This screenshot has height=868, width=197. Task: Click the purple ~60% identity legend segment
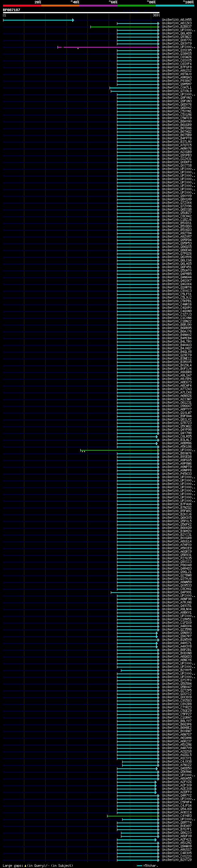(x=98, y=6)
